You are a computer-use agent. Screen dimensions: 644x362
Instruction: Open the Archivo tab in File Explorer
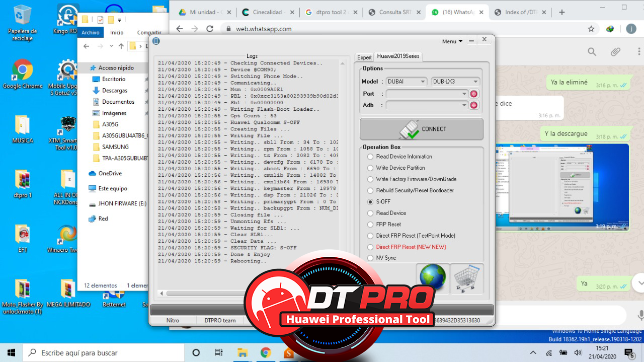(91, 33)
